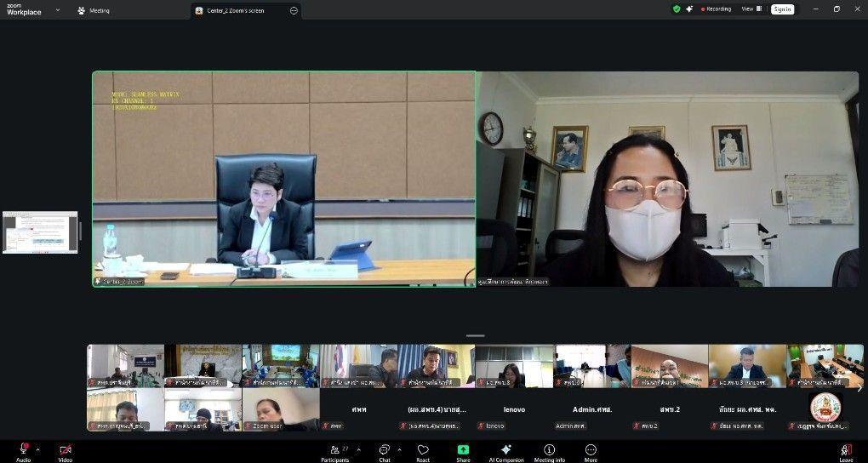Click the green Share screen icon
This screenshot has width=868, height=463.
[463, 449]
